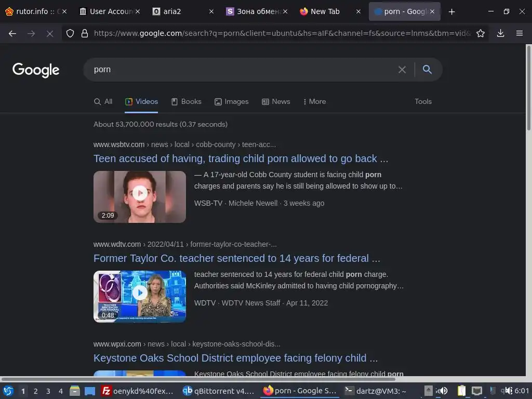Close the rutor.info tab
Viewport: 532px width, 399px height.
(64, 11)
